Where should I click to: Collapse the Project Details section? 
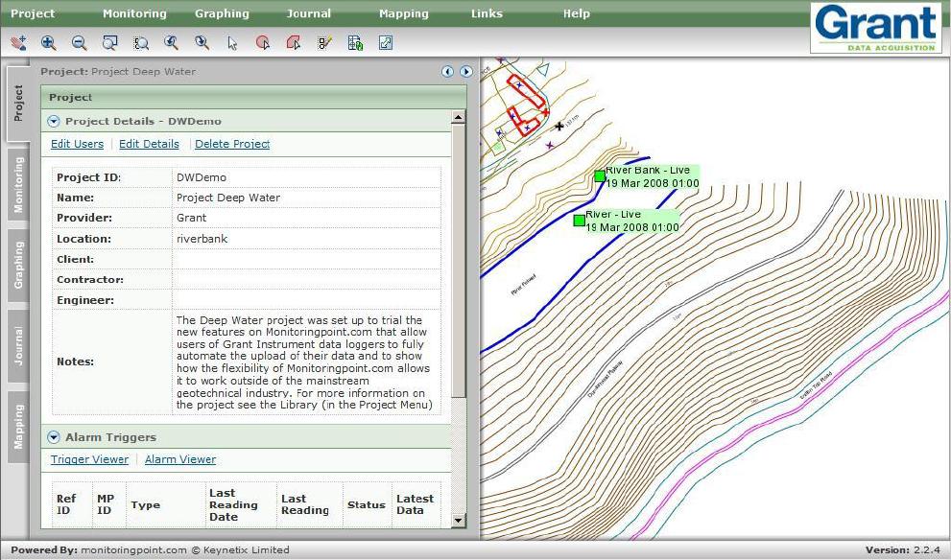(54, 122)
